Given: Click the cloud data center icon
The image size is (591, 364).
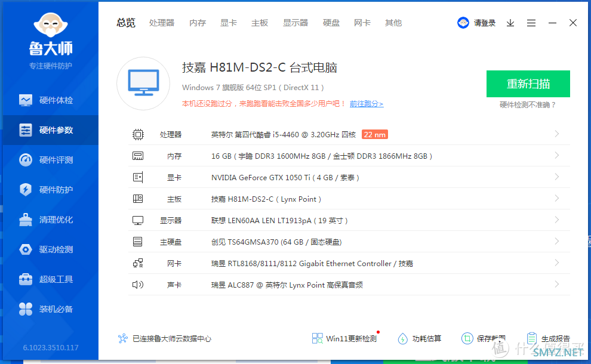Looking at the screenshot, I should tap(123, 338).
